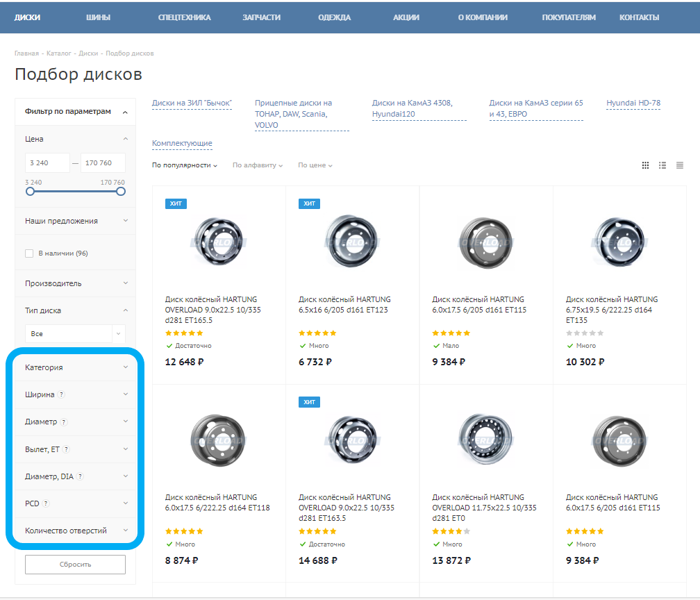
Task: Open thumbnail of 6.5x16 6/205 ET123 disk
Action: tap(352, 242)
